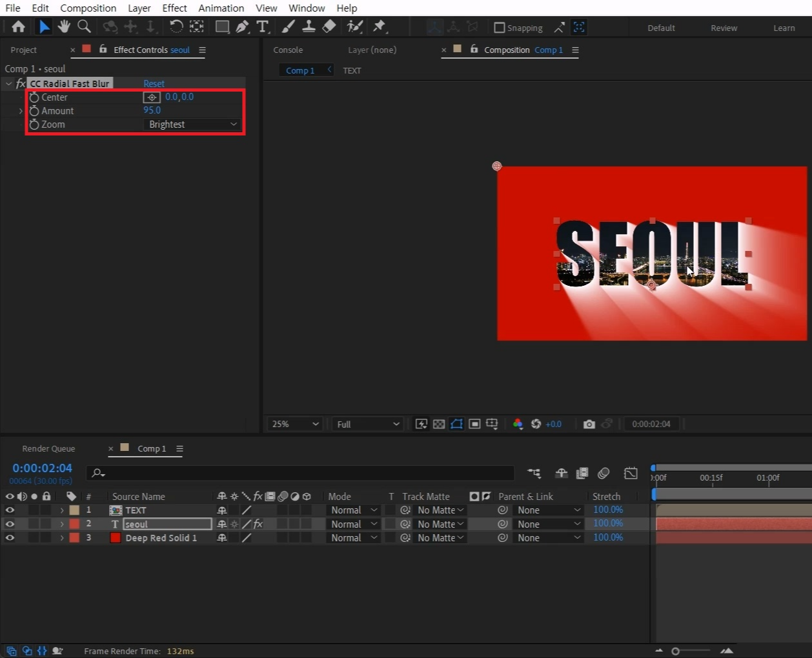Switch to the Render Queue tab
This screenshot has height=658, width=812.
(48, 448)
